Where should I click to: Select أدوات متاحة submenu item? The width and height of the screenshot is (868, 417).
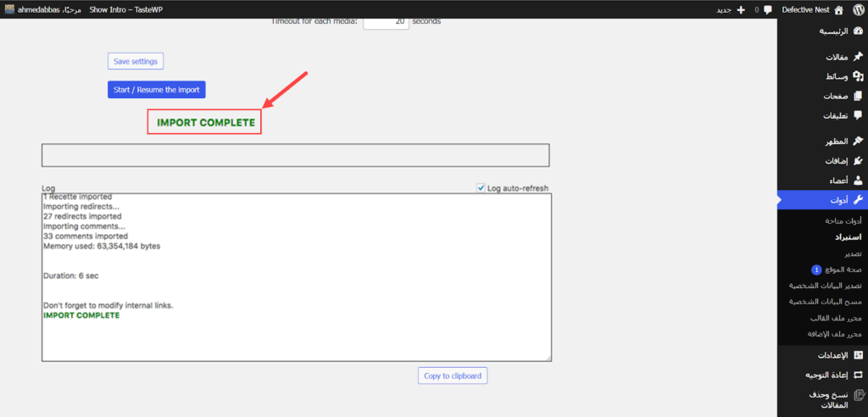[x=843, y=220]
